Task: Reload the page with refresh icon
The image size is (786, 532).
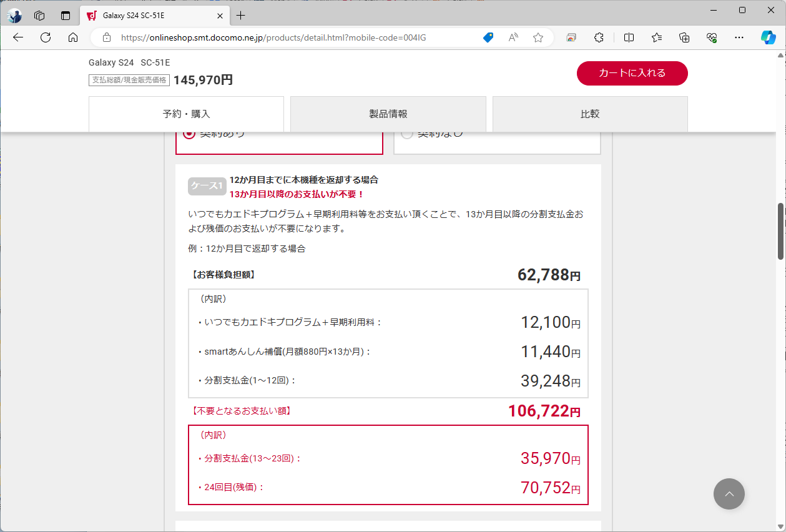Action: (46, 37)
